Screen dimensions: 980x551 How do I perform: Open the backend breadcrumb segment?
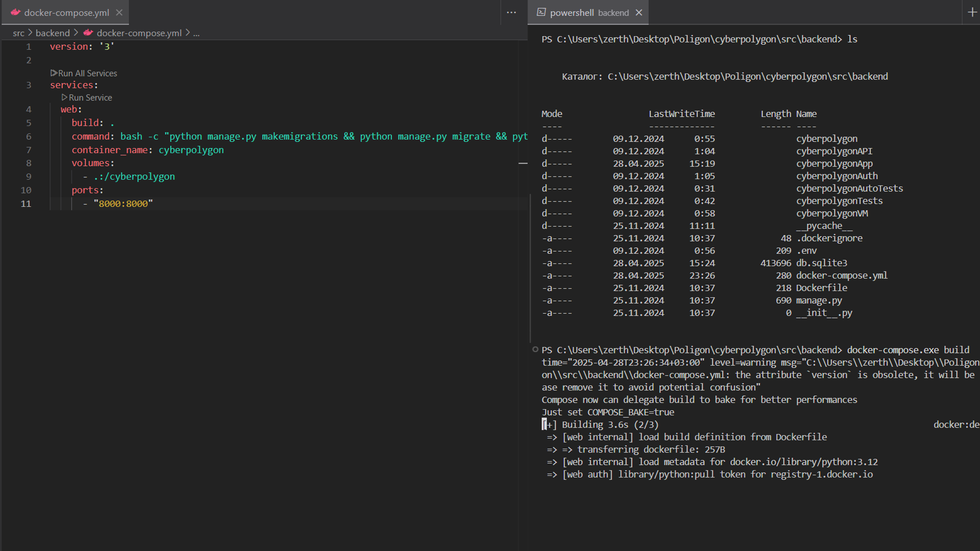click(x=53, y=33)
